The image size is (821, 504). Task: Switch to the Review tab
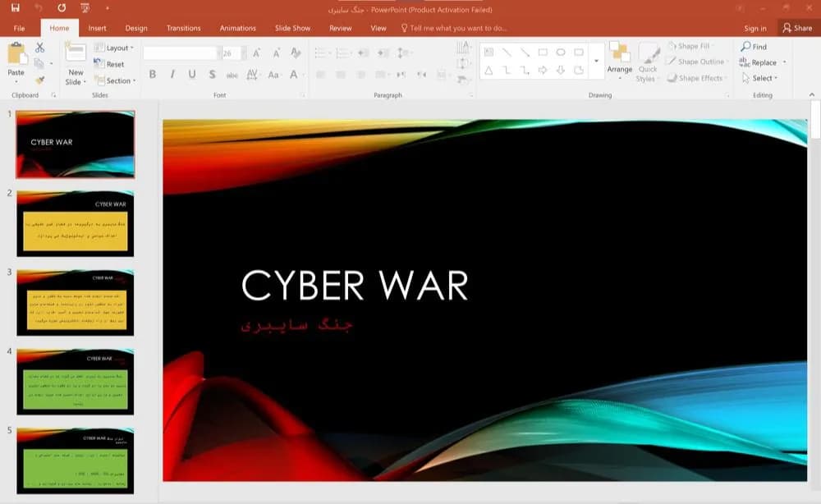coord(341,28)
